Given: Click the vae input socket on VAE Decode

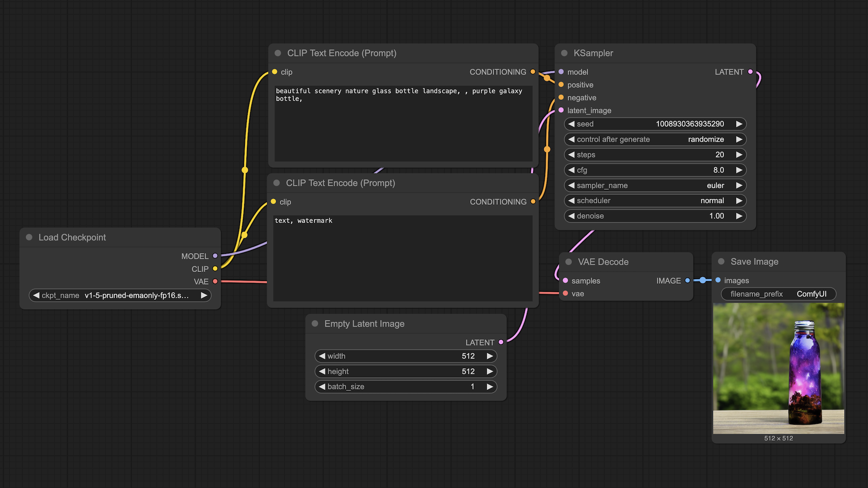Looking at the screenshot, I should tap(565, 293).
